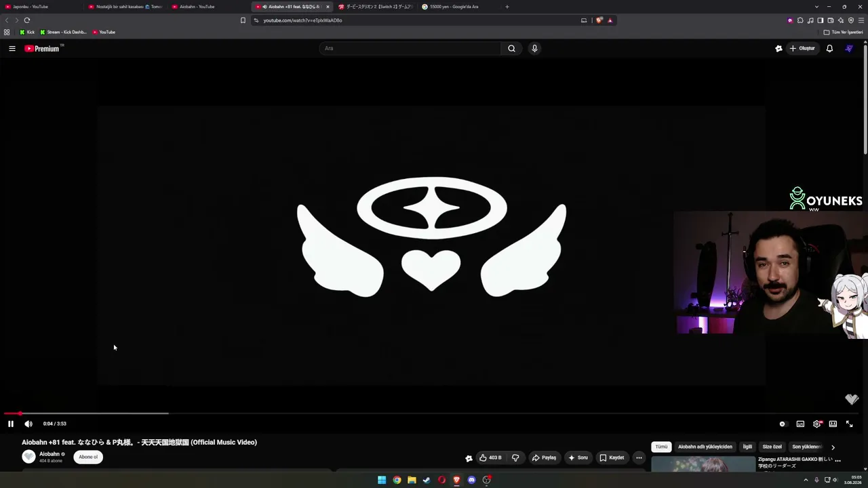Toggle the browser sidebar panel
The height and width of the screenshot is (488, 868).
pyautogui.click(x=821, y=20)
